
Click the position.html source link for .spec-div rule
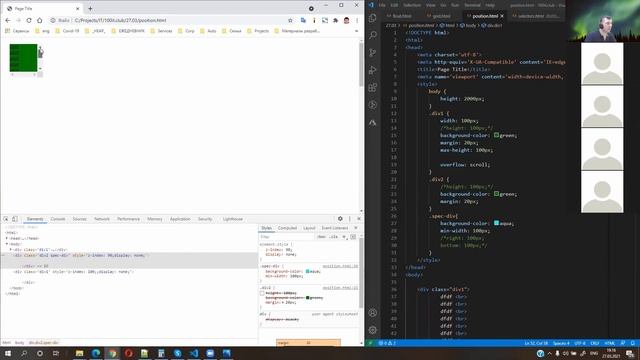pos(340,266)
